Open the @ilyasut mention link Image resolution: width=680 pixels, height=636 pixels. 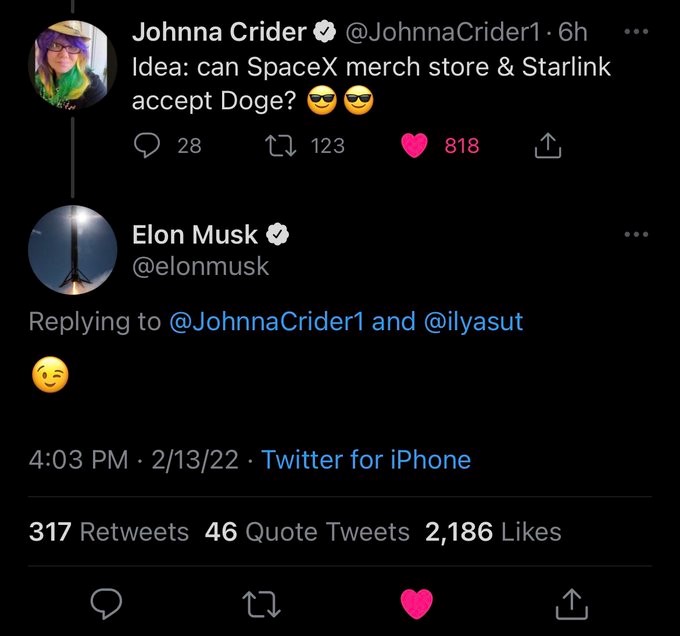475,322
